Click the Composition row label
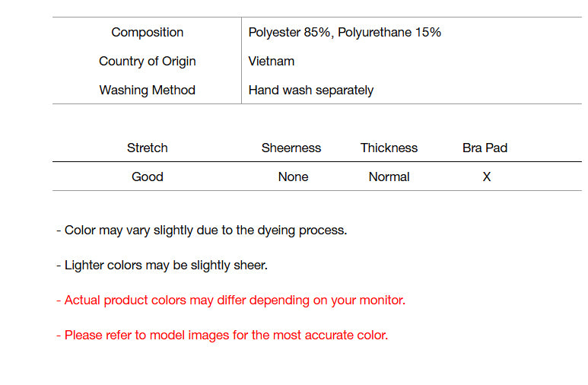 point(147,32)
